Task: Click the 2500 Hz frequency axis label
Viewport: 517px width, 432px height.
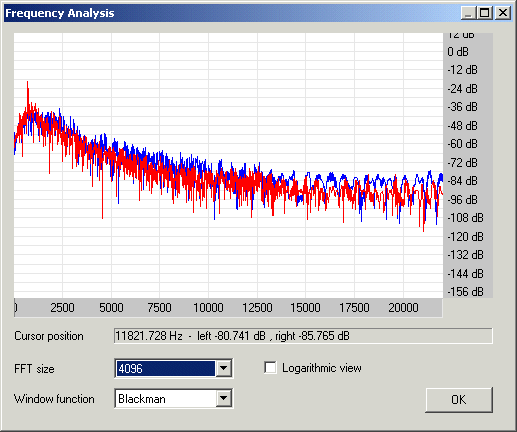Action: 62,308
